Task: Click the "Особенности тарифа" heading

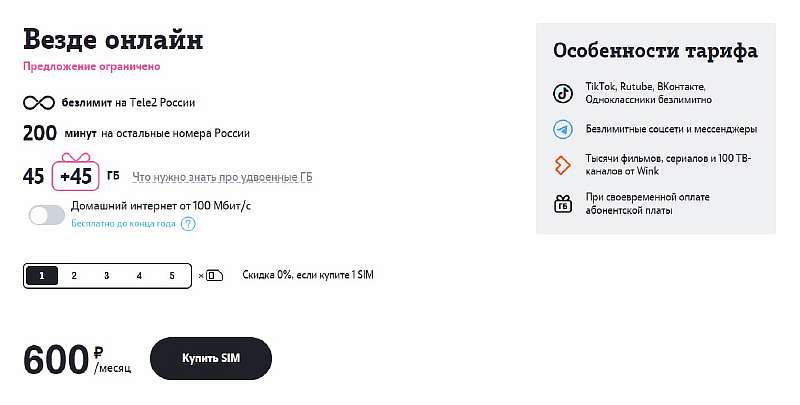Action: pyautogui.click(x=655, y=51)
